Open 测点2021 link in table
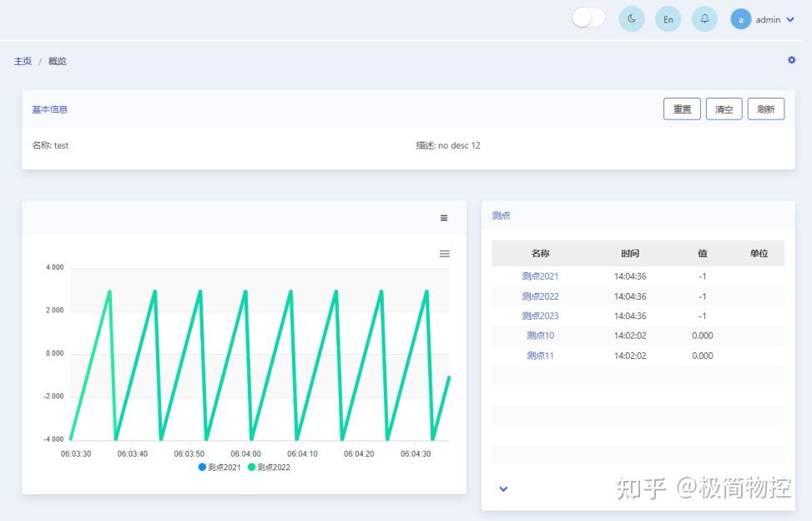 pos(540,276)
